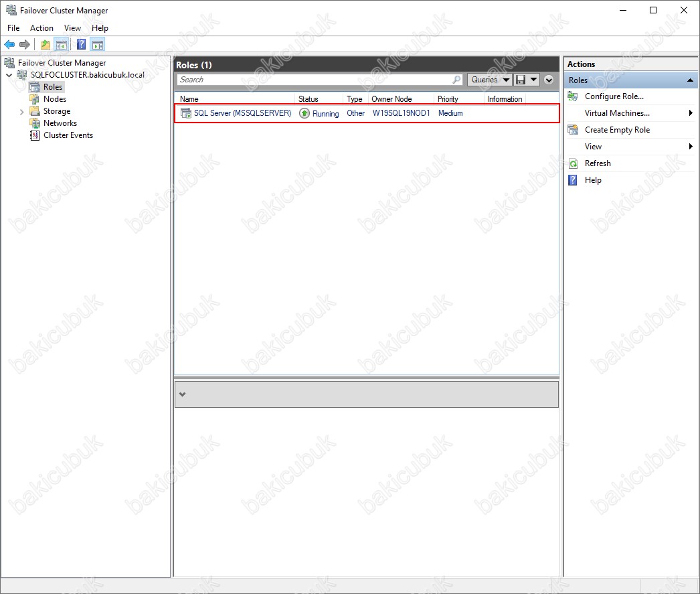The height and width of the screenshot is (594, 700).
Task: Click Virtual Machines... action
Action: tap(618, 113)
